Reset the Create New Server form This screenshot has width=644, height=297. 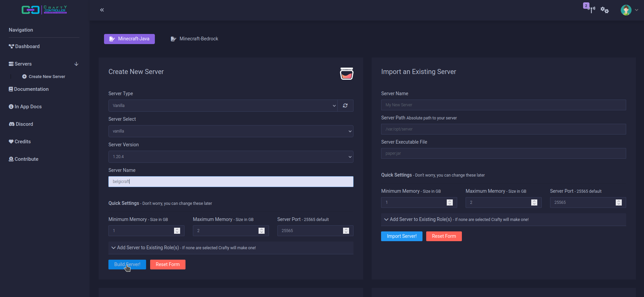(x=168, y=265)
